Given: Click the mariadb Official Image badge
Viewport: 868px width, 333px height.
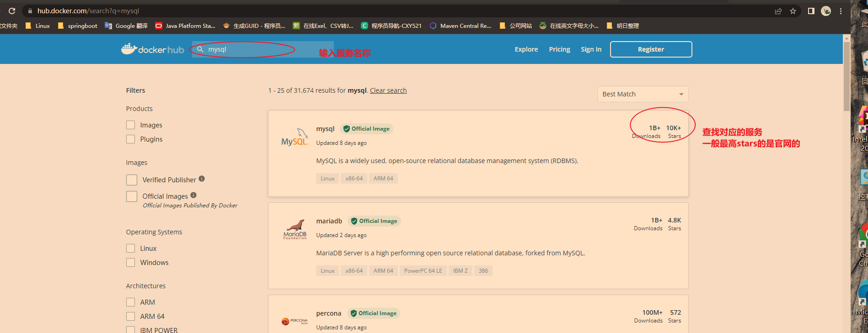Looking at the screenshot, I should tap(374, 221).
